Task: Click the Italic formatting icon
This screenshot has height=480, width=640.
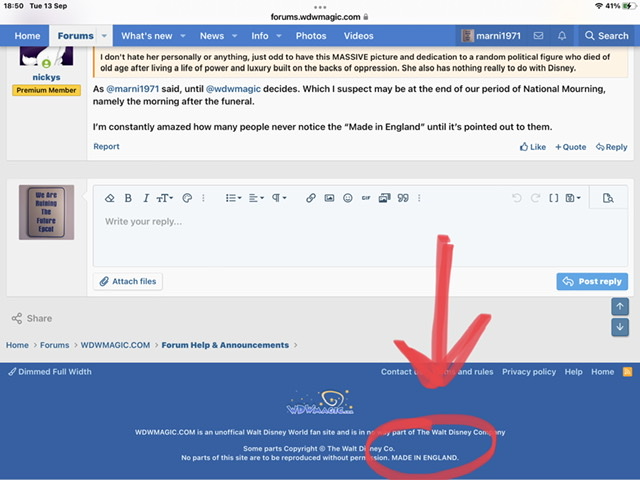Action: tap(146, 198)
